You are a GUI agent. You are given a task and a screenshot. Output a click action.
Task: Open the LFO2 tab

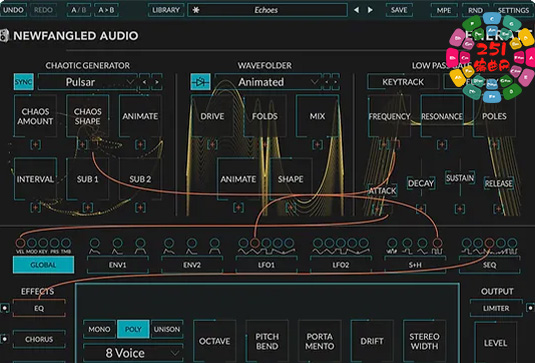[341, 265]
